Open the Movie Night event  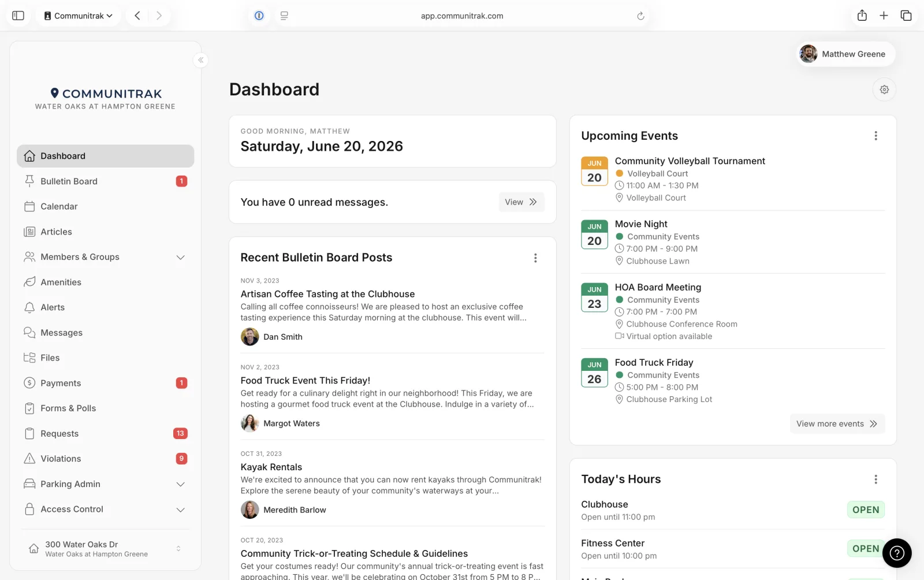click(641, 224)
